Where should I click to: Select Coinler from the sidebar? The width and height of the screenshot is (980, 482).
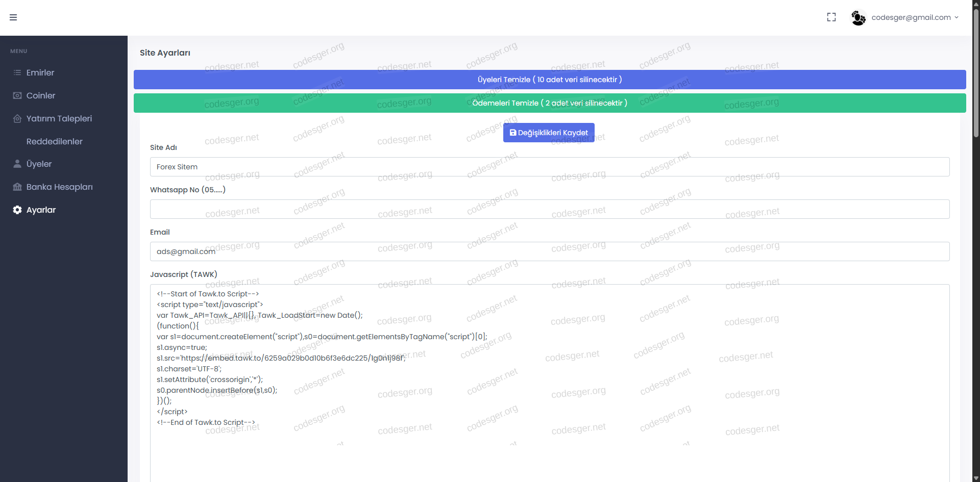click(41, 95)
